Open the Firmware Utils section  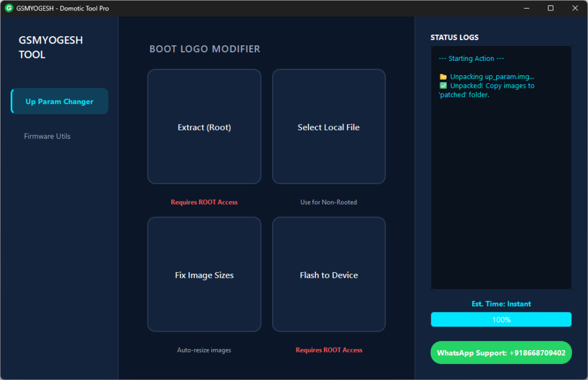tap(47, 136)
